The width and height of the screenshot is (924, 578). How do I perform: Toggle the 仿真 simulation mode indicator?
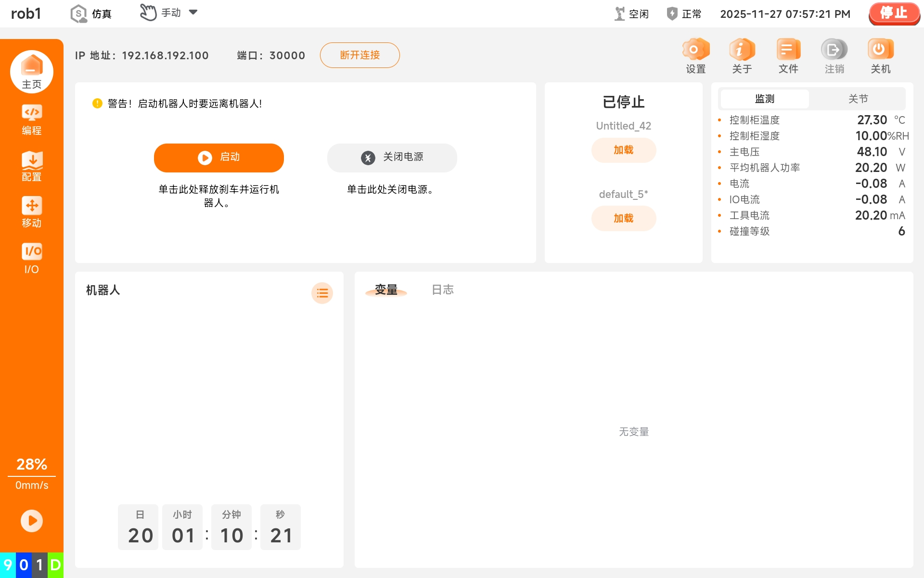click(91, 13)
